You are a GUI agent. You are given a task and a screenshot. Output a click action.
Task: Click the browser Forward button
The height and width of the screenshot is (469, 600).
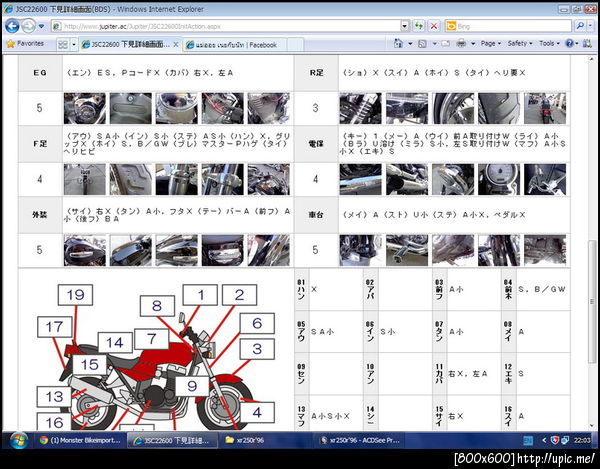[x=28, y=26]
